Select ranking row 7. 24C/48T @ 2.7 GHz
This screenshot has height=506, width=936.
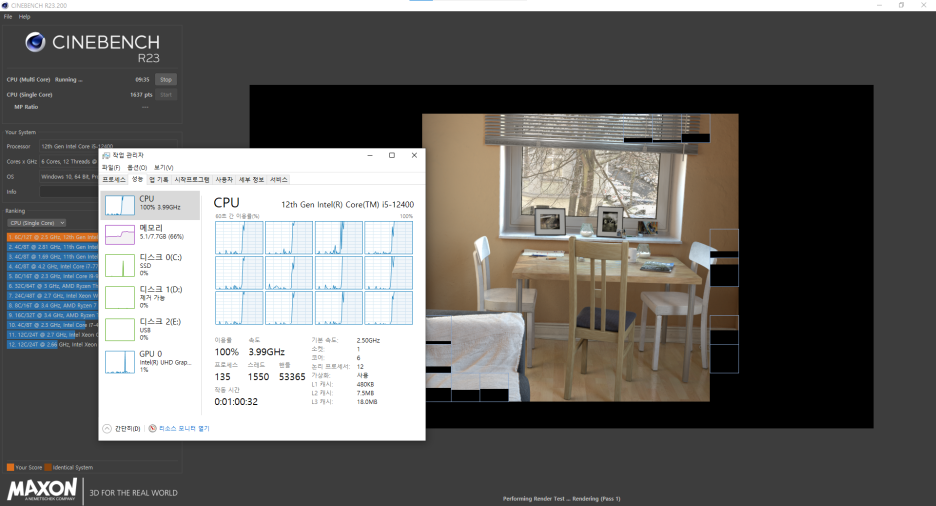53,295
